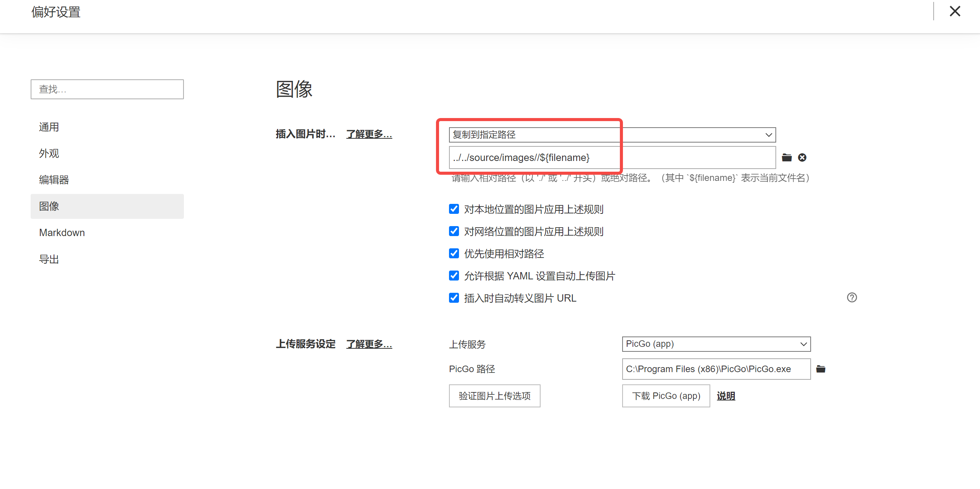Open the insert image action dropdown
This screenshot has width=980, height=489.
[x=612, y=135]
